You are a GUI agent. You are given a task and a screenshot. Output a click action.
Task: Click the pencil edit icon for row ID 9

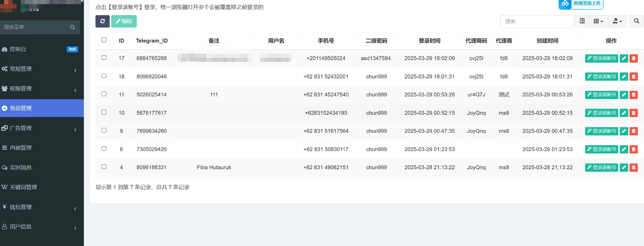click(x=624, y=131)
